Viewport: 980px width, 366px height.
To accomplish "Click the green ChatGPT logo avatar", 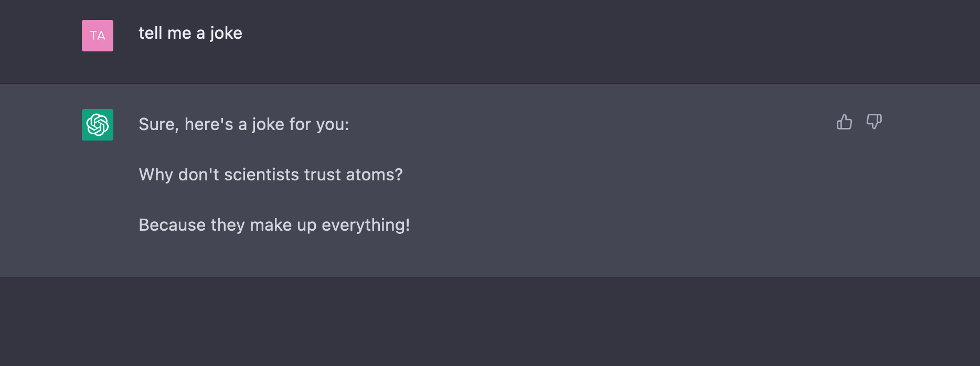I will tap(98, 125).
